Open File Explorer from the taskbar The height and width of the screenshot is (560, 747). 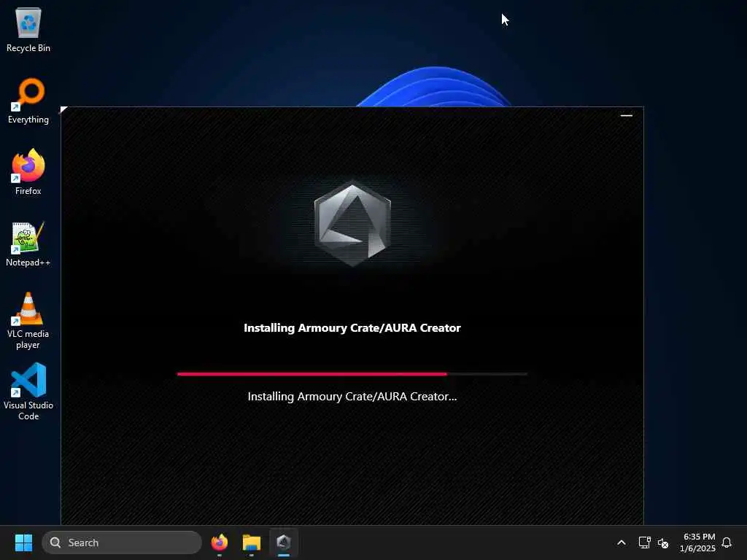pyautogui.click(x=252, y=542)
